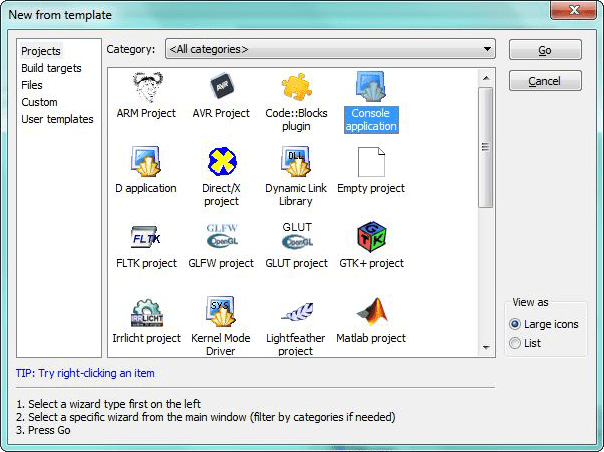Select the Kernel Mode Driver SYS icon

click(x=221, y=311)
